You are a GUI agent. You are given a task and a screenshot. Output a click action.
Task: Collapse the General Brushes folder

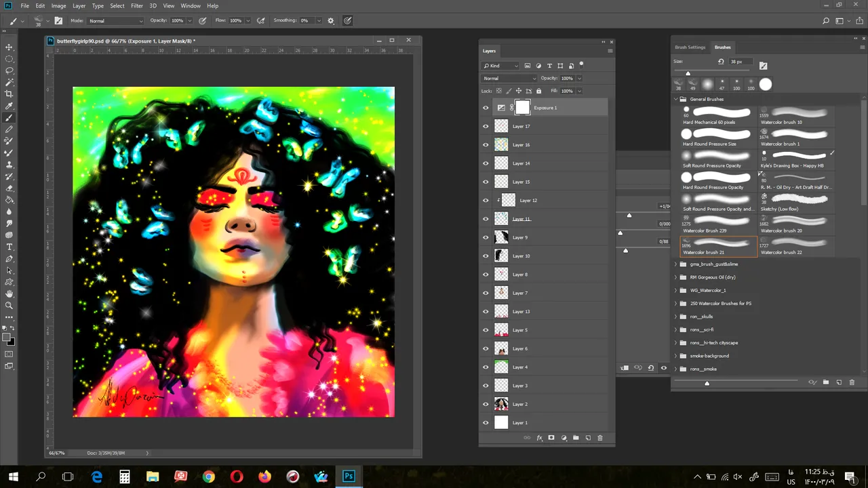coord(675,100)
